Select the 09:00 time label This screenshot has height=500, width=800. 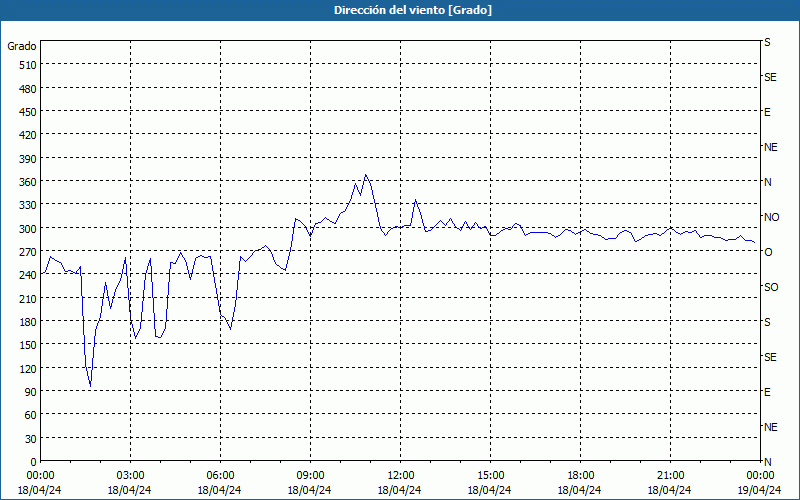tap(310, 476)
